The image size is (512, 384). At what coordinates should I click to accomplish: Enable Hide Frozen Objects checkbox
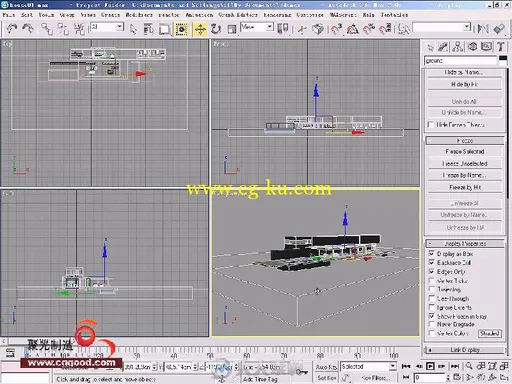coord(431,124)
